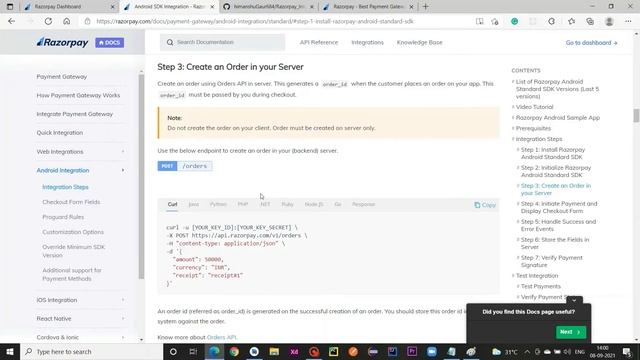
Task: Click the Razorpay logo
Action: point(62,42)
